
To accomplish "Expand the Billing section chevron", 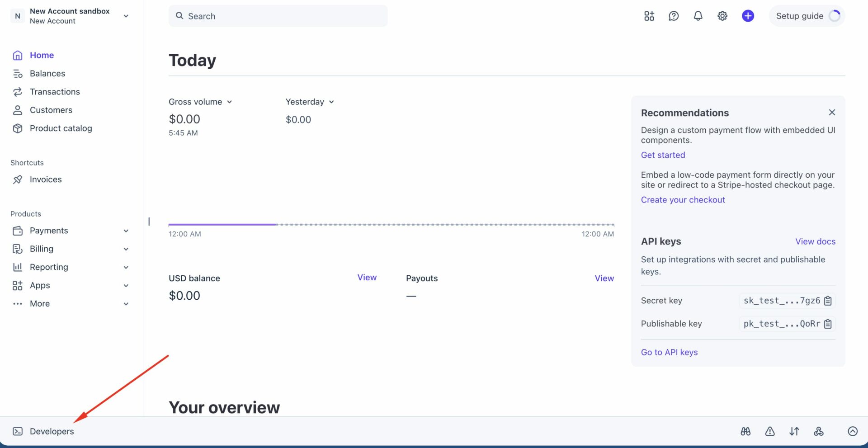I will [x=126, y=249].
